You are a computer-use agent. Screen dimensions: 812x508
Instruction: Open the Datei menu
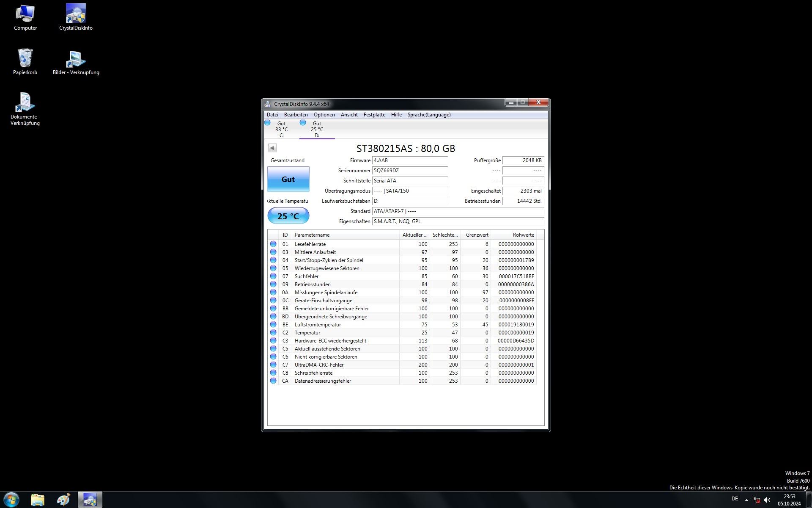click(272, 115)
